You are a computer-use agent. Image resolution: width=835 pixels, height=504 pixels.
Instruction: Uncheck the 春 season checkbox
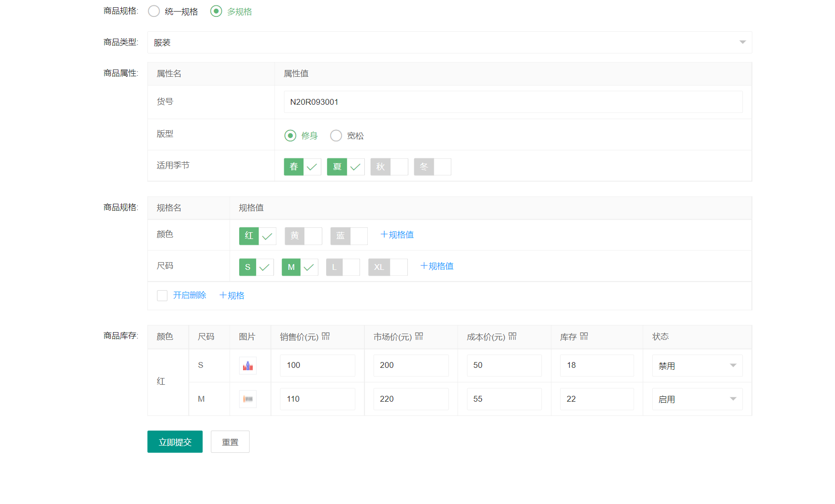point(302,167)
